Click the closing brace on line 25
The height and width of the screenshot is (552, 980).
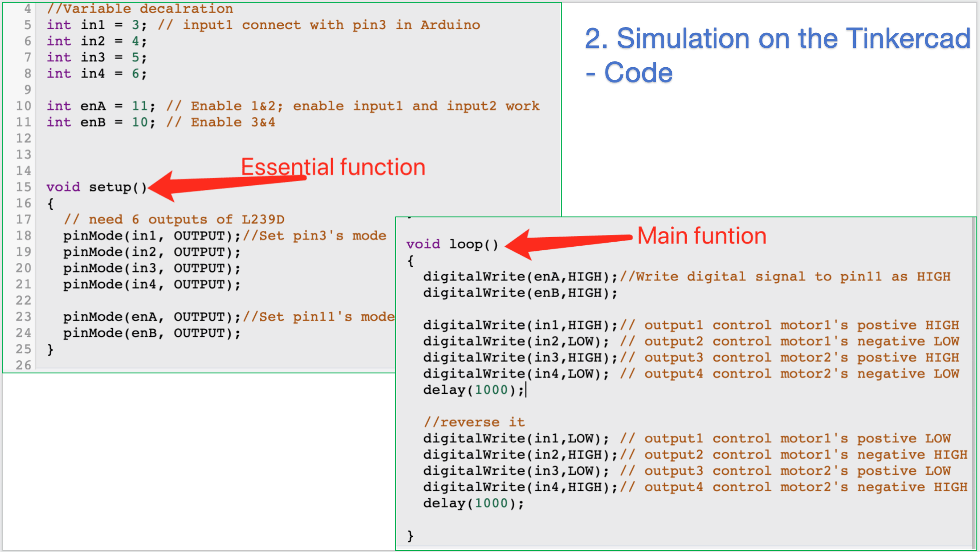click(x=51, y=350)
